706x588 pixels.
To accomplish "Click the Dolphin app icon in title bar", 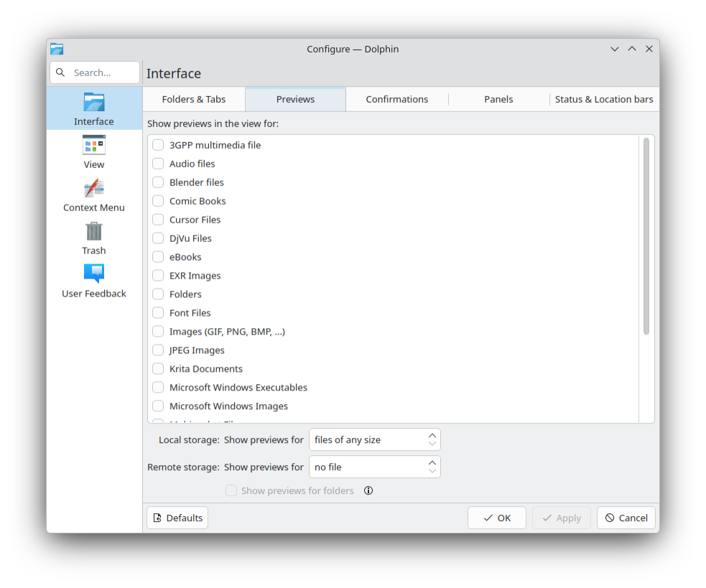I will click(57, 49).
